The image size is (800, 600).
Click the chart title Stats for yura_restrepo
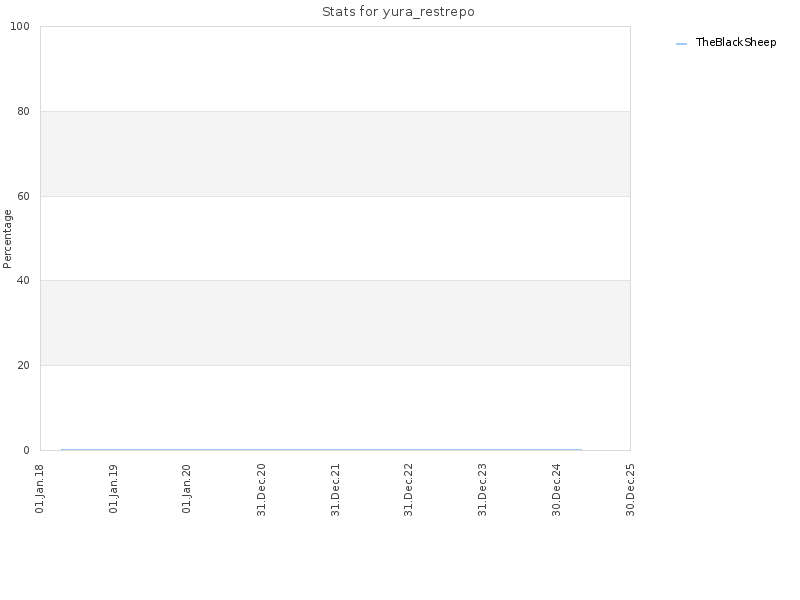pos(398,12)
